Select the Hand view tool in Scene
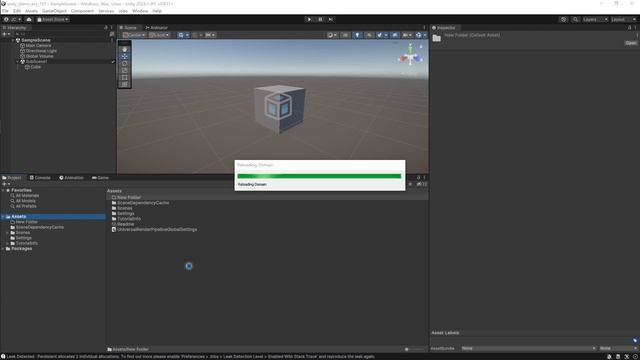Viewport: 640px width, 360px height. tap(124, 49)
